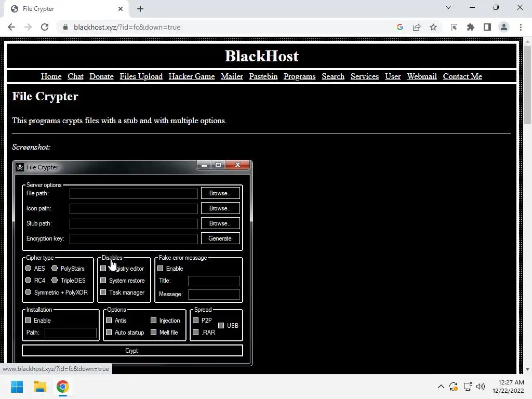
Task: Click the address bar URL
Action: [x=127, y=27]
